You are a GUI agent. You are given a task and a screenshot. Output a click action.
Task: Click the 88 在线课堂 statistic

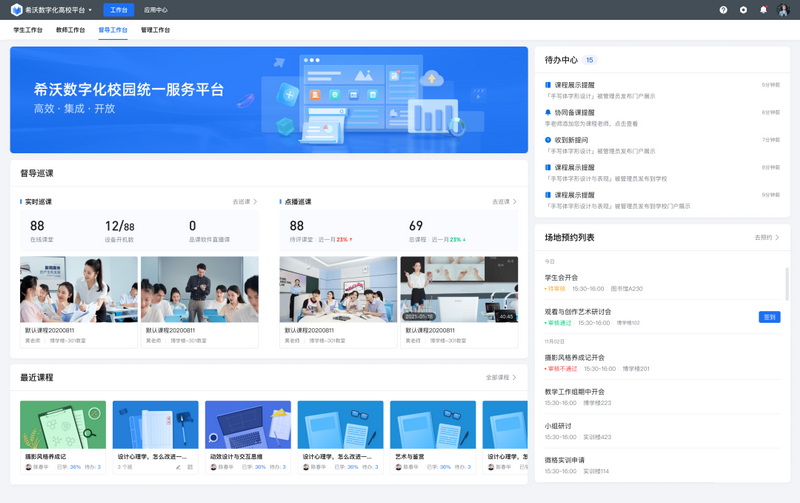[x=41, y=231]
